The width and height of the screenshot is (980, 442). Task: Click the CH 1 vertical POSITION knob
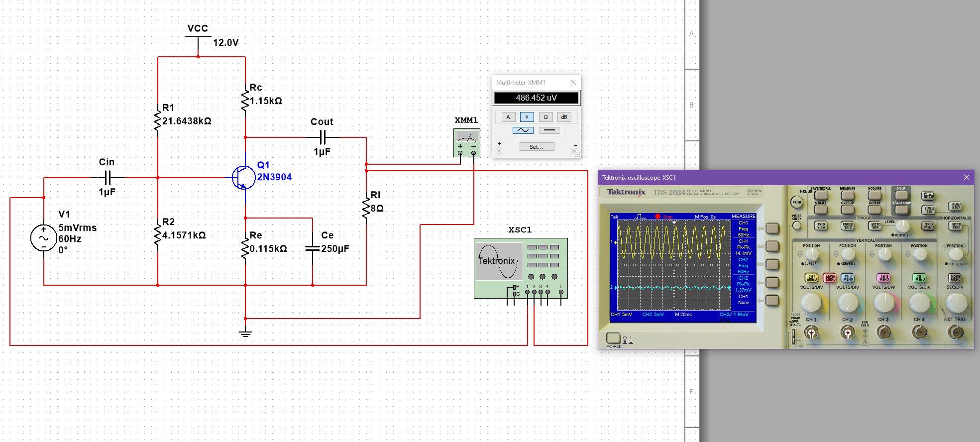coord(812,254)
